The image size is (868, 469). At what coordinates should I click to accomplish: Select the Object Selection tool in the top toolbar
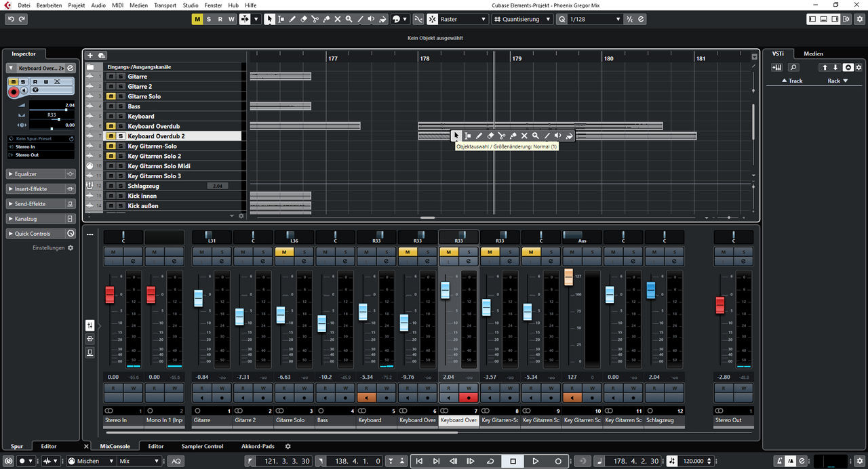pyautogui.click(x=270, y=19)
